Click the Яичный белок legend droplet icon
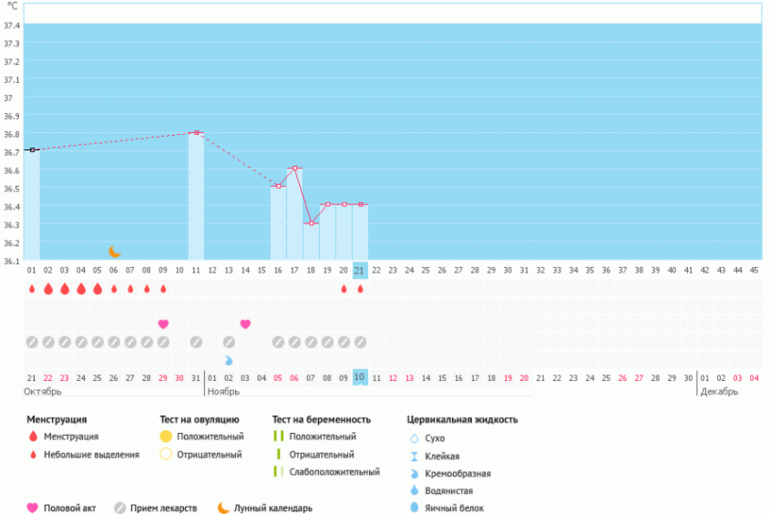 tap(414, 509)
